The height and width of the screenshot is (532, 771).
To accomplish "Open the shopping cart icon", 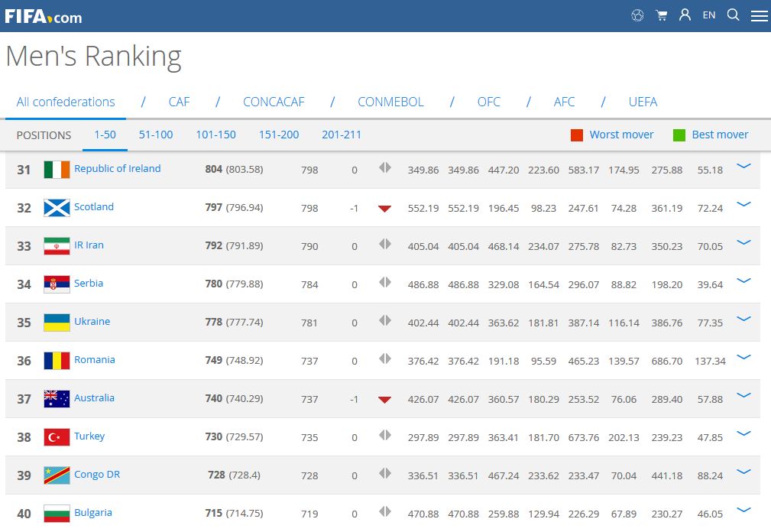I will coord(662,16).
